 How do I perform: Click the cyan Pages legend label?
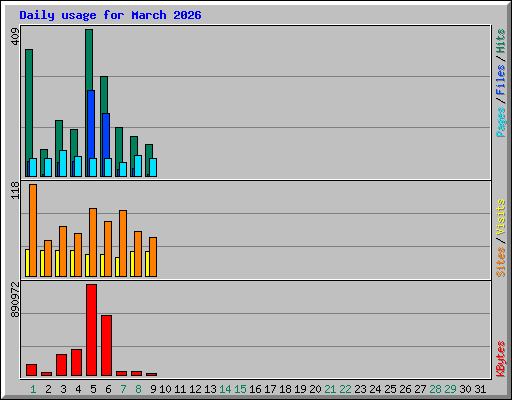tap(500, 122)
